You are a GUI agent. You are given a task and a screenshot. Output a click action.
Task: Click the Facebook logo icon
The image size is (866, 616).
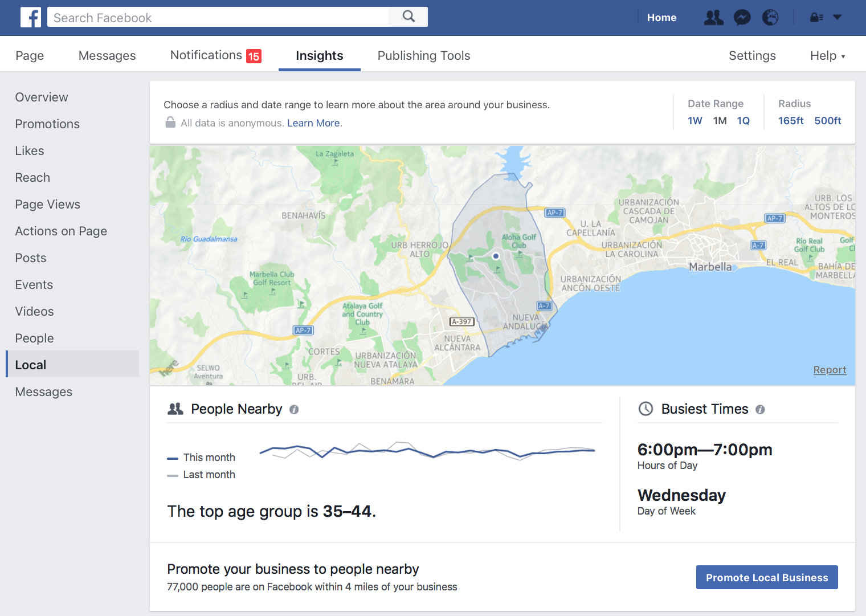[x=31, y=17]
